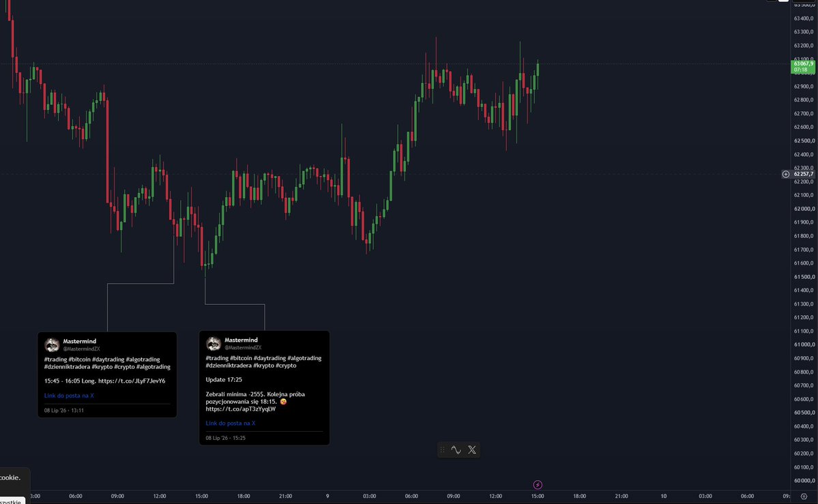Click 'Update 17:25' text in post card

(x=224, y=380)
